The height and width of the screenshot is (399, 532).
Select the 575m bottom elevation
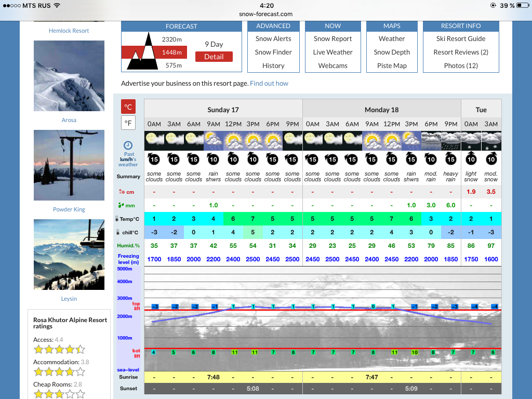174,65
